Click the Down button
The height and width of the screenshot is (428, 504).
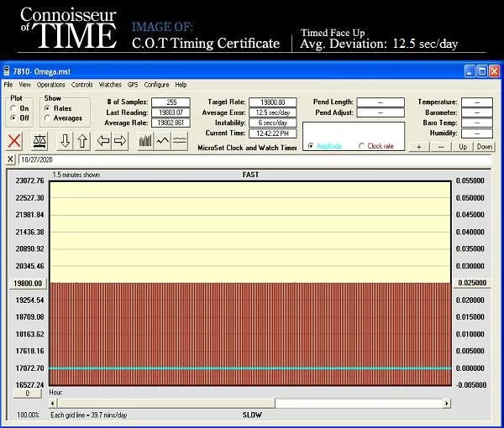[x=485, y=147]
